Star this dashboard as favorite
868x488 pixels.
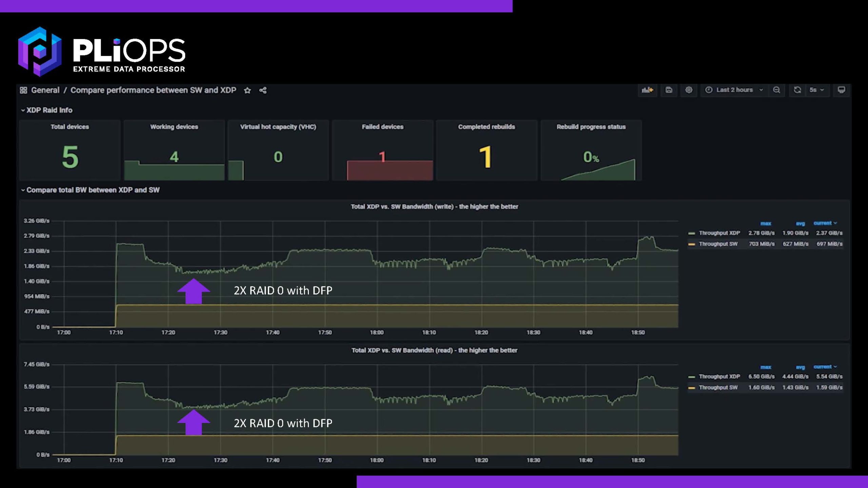tap(248, 90)
